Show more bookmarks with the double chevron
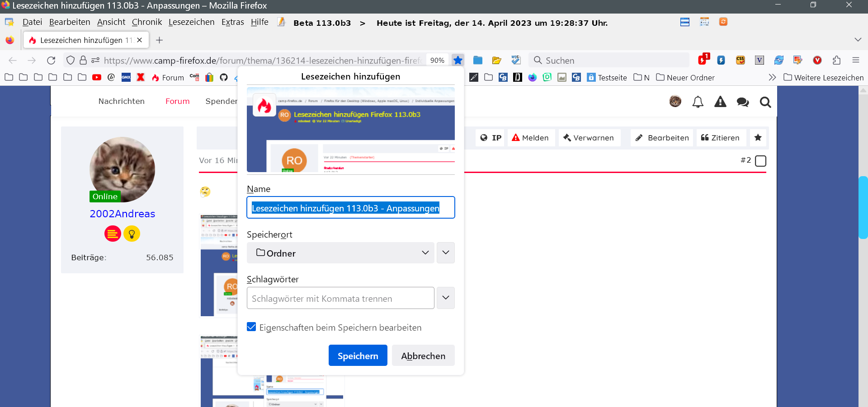This screenshot has width=868, height=407. tap(772, 77)
